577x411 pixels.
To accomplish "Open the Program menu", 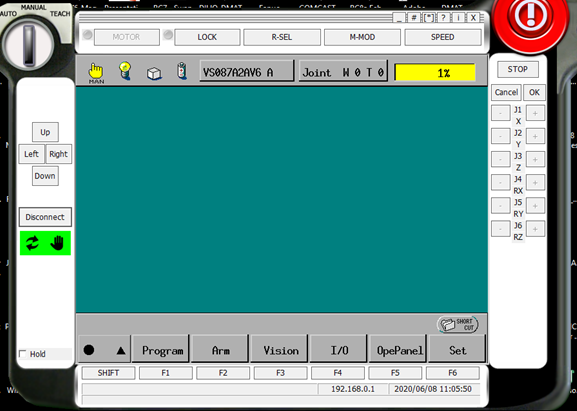I will (x=161, y=350).
